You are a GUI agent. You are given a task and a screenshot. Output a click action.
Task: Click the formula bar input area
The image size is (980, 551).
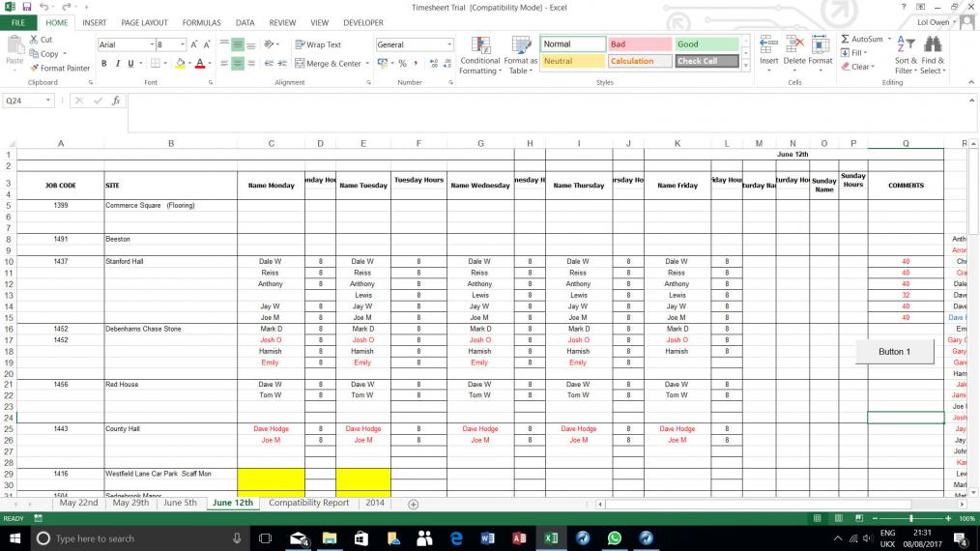(547, 113)
